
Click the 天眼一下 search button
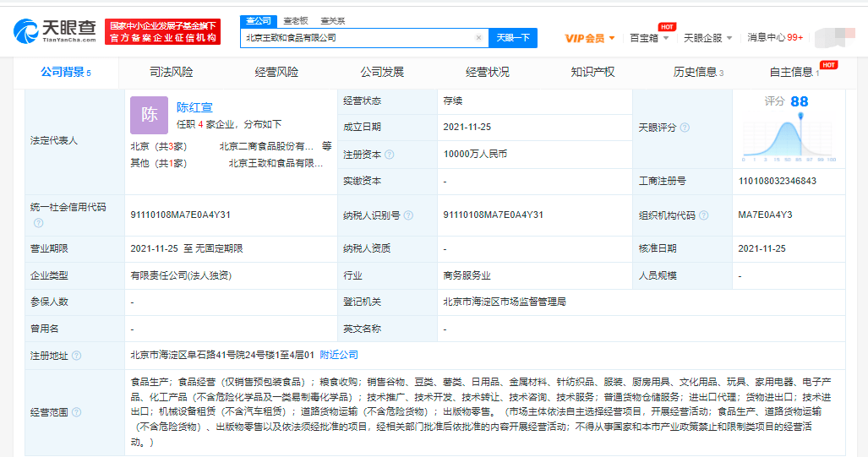point(513,38)
